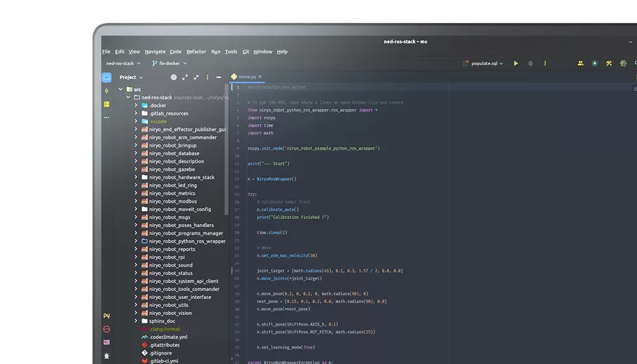The width and height of the screenshot is (637, 364).
Task: Click Collapse All in Project panel
Action: tap(196, 77)
